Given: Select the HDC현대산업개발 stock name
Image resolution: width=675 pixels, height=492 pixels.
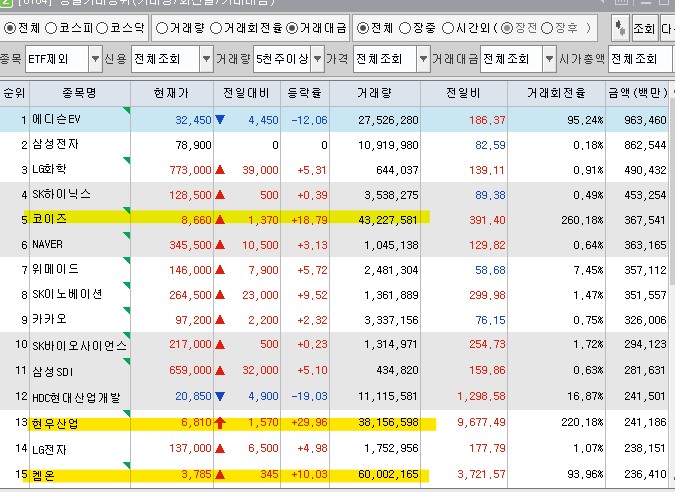Looking at the screenshot, I should [x=76, y=397].
